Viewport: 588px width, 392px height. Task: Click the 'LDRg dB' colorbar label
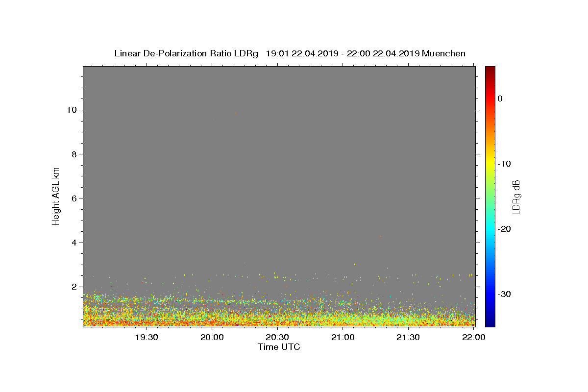(x=515, y=197)
